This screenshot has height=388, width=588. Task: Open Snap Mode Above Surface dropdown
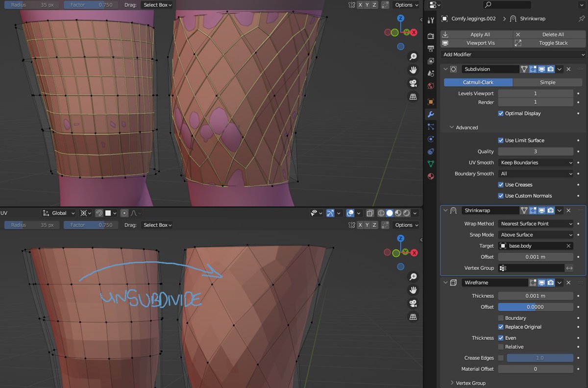click(536, 235)
